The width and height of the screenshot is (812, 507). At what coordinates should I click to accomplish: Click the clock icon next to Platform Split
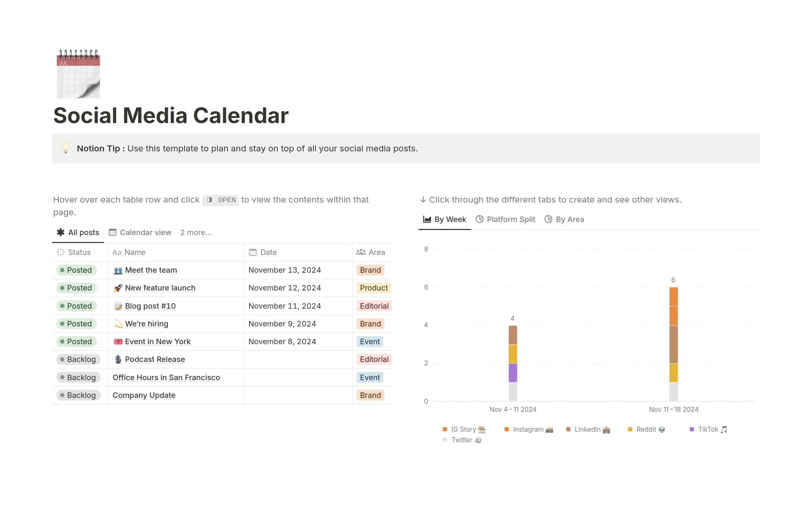[x=480, y=219]
